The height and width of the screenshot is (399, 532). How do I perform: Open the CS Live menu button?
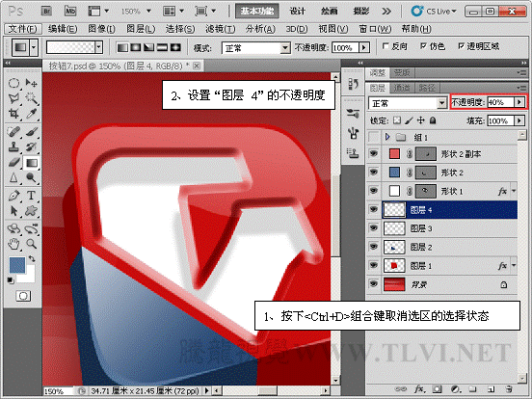pyautogui.click(x=435, y=12)
